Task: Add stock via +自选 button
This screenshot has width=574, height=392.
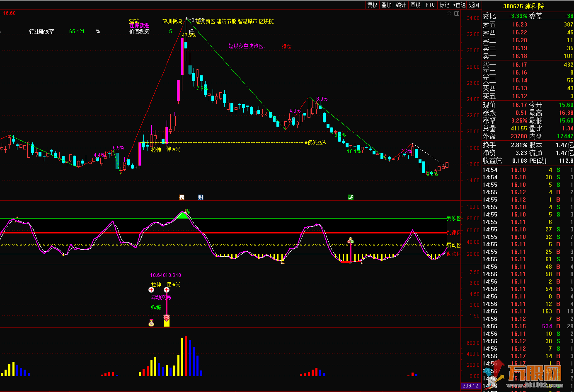Action: pos(460,5)
